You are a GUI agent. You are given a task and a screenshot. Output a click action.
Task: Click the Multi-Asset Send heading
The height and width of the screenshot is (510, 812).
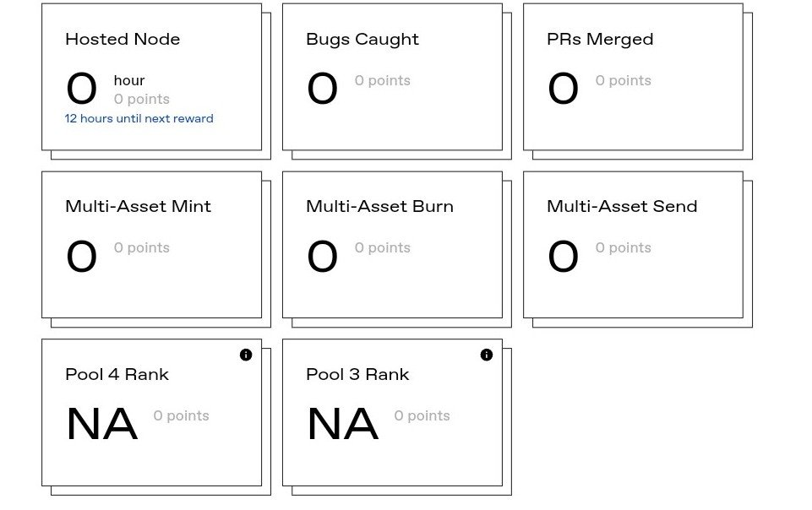[622, 207]
